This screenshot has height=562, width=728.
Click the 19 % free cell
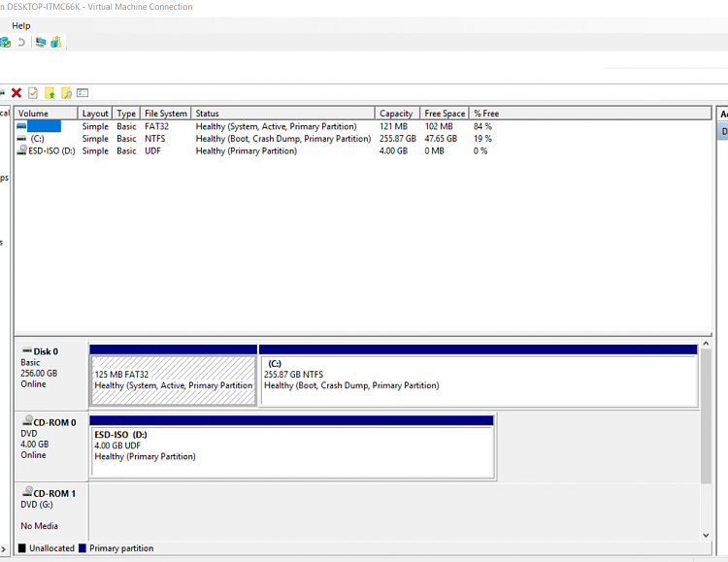tap(482, 139)
